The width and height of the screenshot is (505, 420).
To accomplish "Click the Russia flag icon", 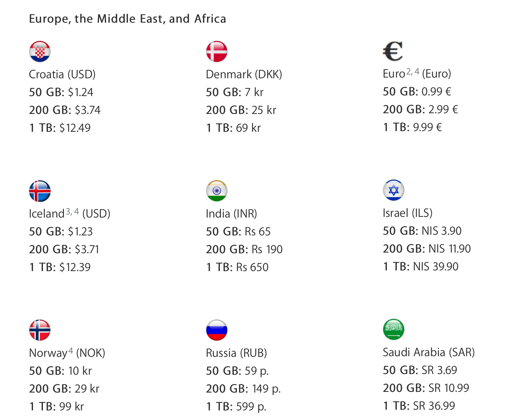I will pyautogui.click(x=217, y=330).
